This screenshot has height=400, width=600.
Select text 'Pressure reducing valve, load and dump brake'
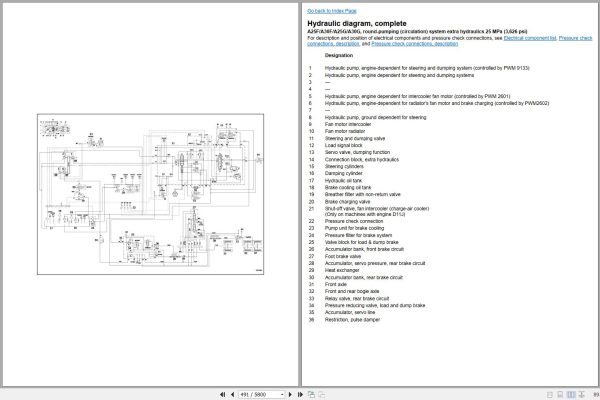[x=375, y=305]
